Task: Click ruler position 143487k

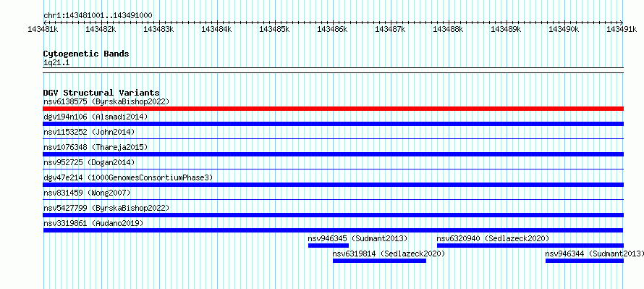Action: [390, 30]
